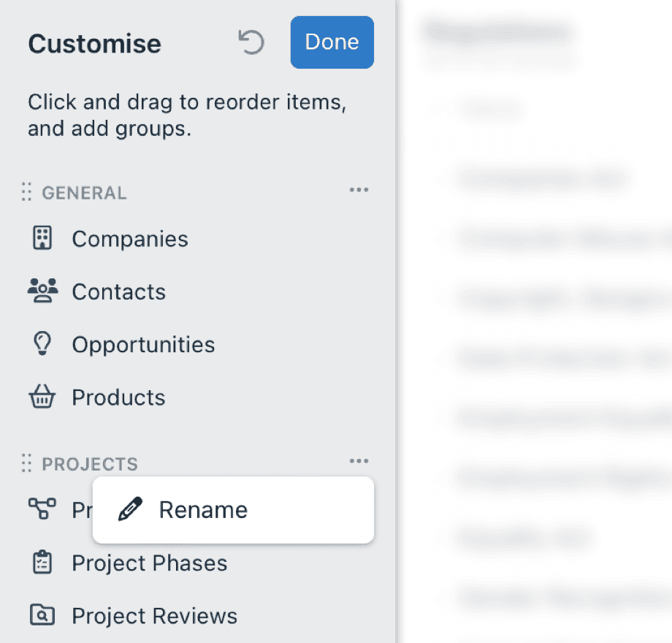Select the Project Phases sidebar entry
Image resolution: width=672 pixels, height=643 pixels.
149,563
